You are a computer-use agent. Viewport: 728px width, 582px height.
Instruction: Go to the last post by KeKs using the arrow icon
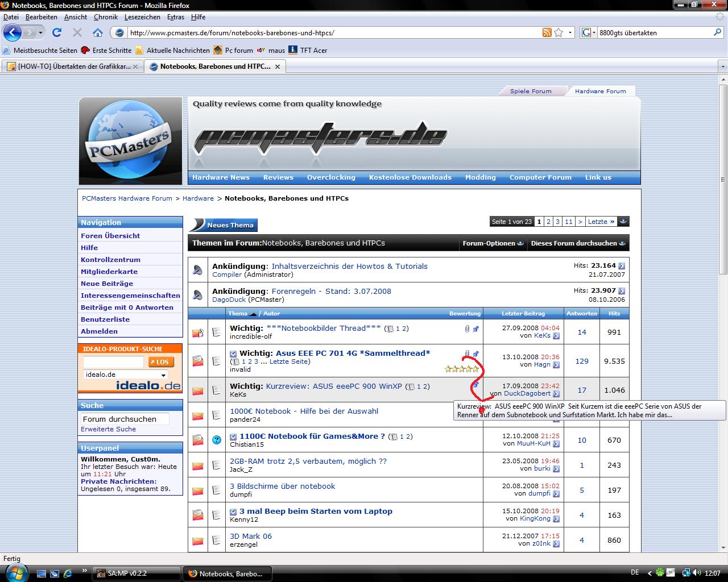click(x=556, y=336)
